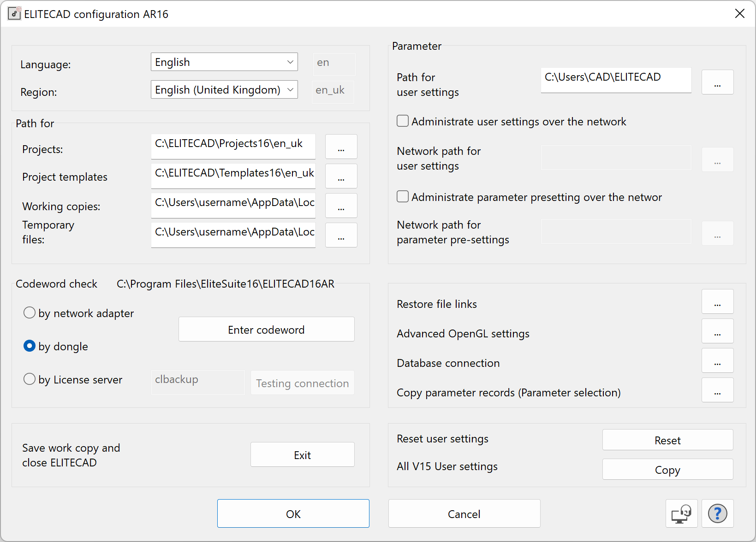Open Restore file links dialog
Image resolution: width=756 pixels, height=542 pixels.
click(717, 301)
